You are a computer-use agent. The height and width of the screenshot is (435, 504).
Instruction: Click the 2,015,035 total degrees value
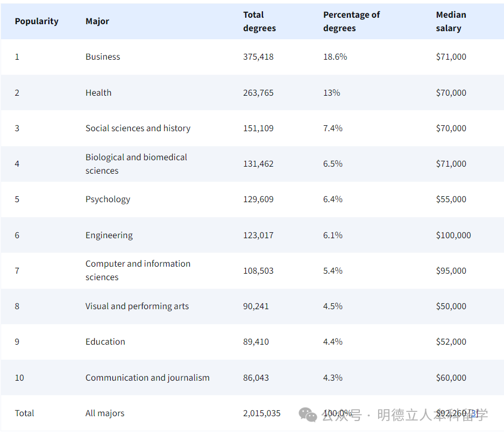tap(261, 413)
